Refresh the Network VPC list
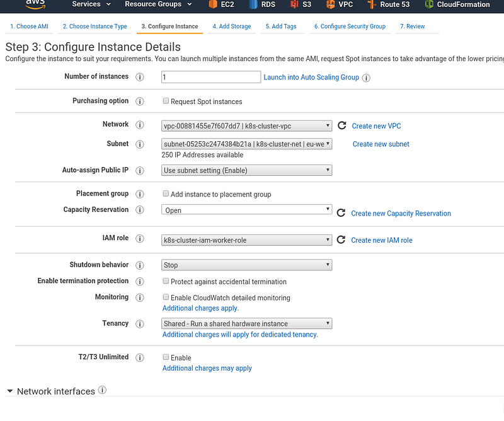 pyautogui.click(x=341, y=125)
